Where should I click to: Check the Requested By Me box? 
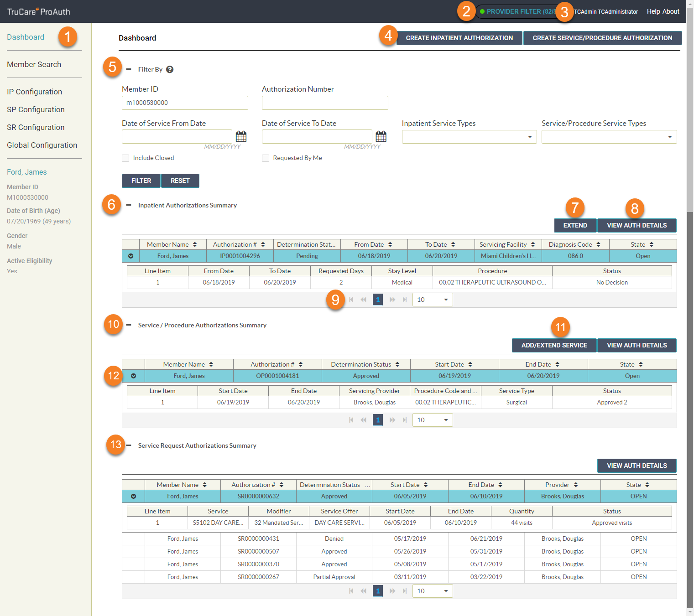click(x=266, y=158)
